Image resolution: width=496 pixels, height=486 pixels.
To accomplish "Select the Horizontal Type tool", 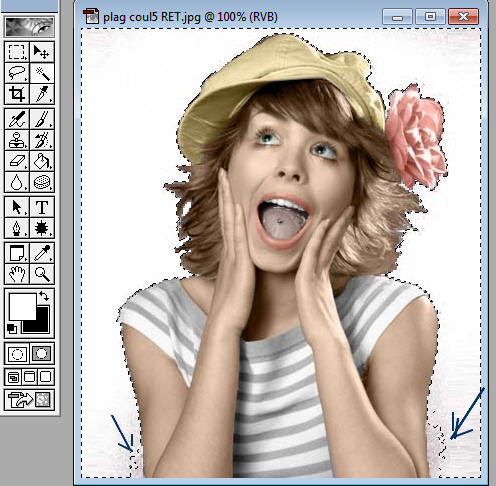I will pos(42,207).
